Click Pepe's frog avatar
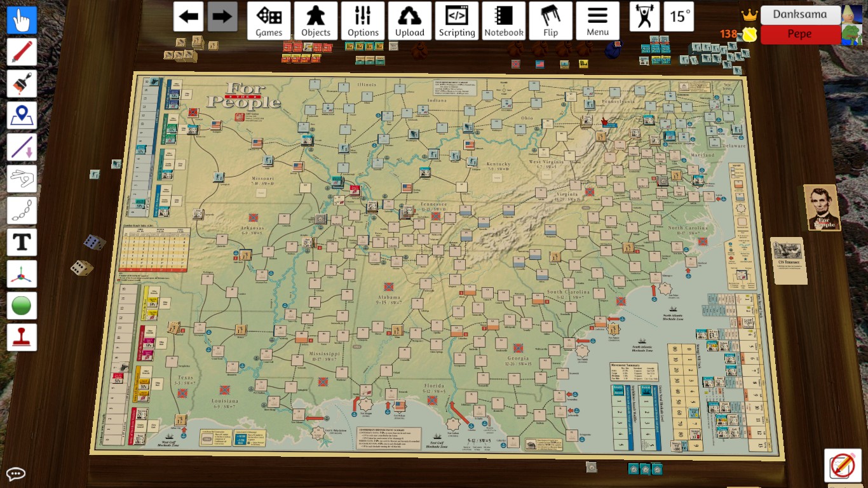868x488 pixels. tap(852, 34)
